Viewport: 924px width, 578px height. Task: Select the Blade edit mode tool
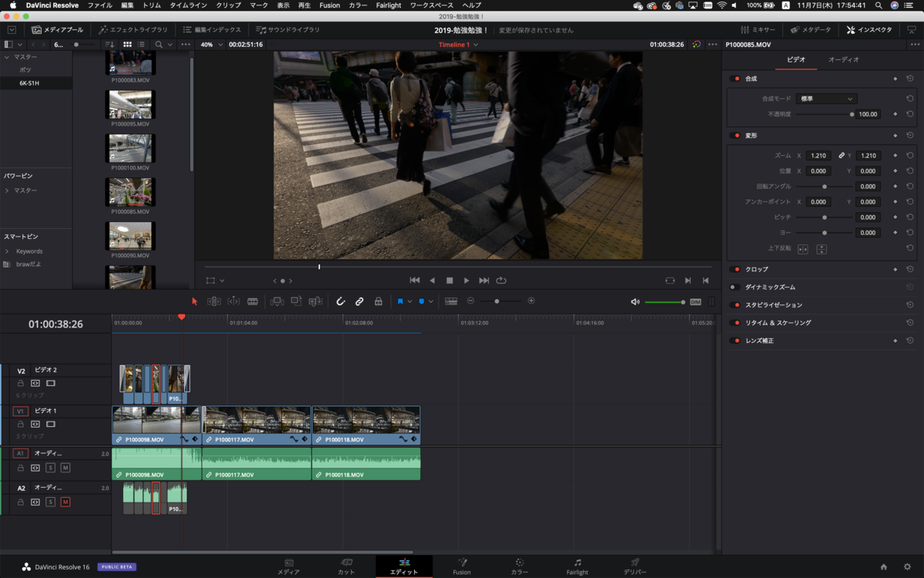pos(253,301)
